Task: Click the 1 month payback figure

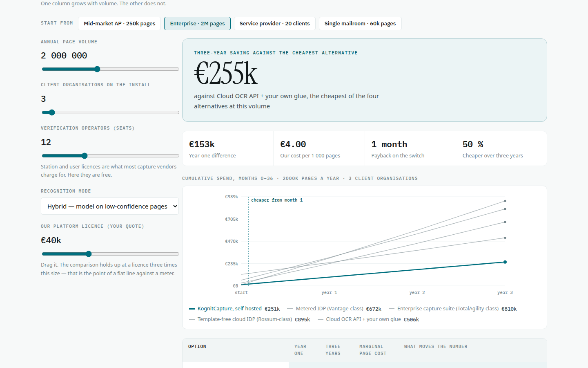Action: tap(389, 144)
